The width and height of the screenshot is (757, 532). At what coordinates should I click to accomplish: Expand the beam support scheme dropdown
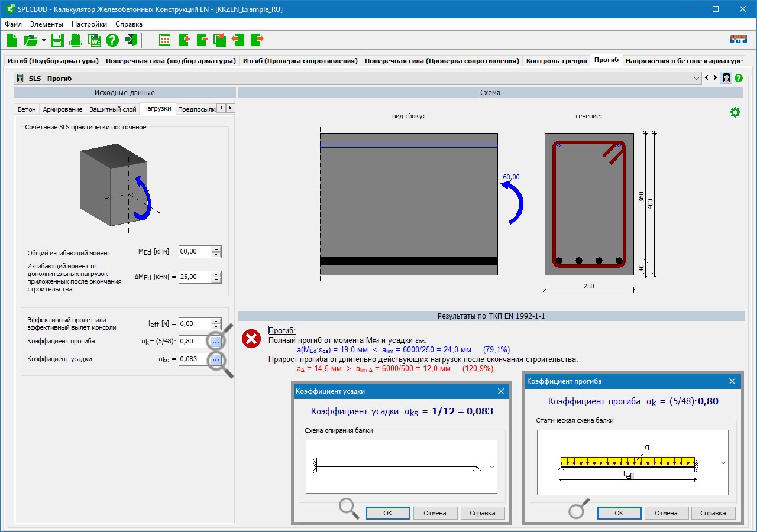pyautogui.click(x=491, y=466)
